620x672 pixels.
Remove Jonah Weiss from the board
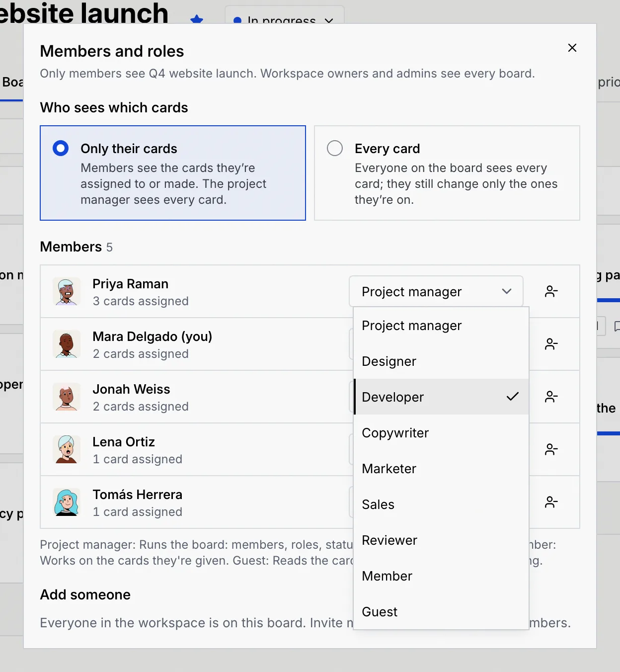click(551, 397)
